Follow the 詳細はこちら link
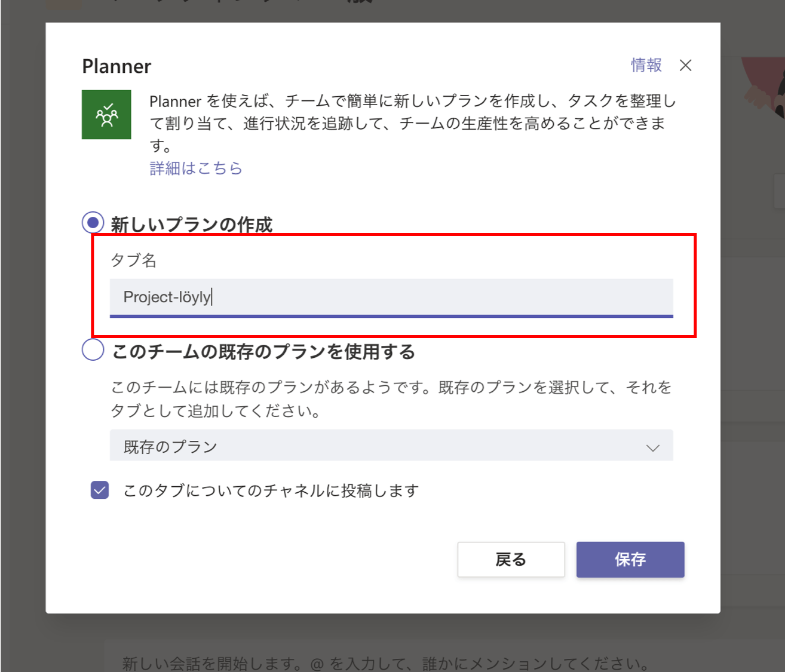Viewport: 785px width, 672px height. coord(195,168)
